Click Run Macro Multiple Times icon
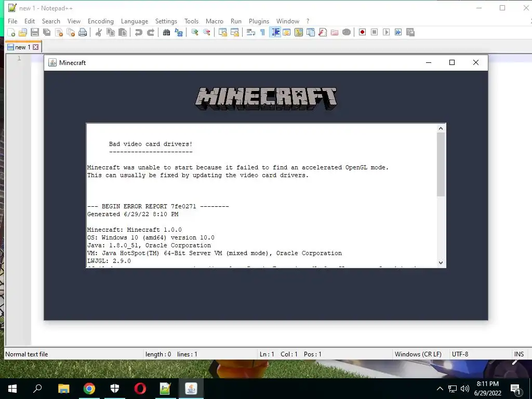Screen dimensions: 532x399 click(398, 32)
